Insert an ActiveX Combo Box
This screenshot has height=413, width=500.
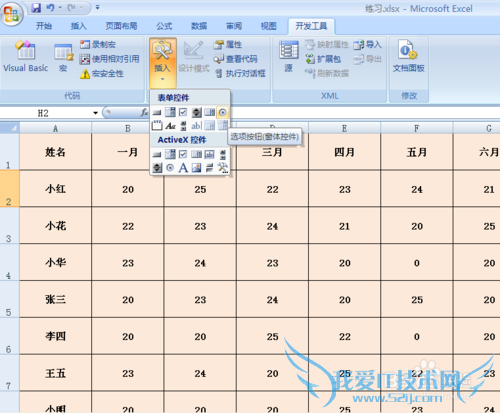(170, 154)
